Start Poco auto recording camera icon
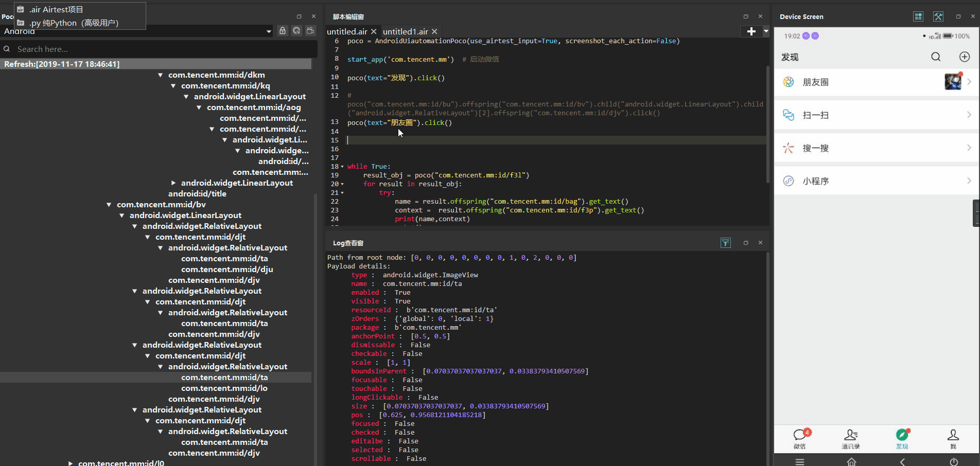Image resolution: width=980 pixels, height=466 pixels. point(310,31)
